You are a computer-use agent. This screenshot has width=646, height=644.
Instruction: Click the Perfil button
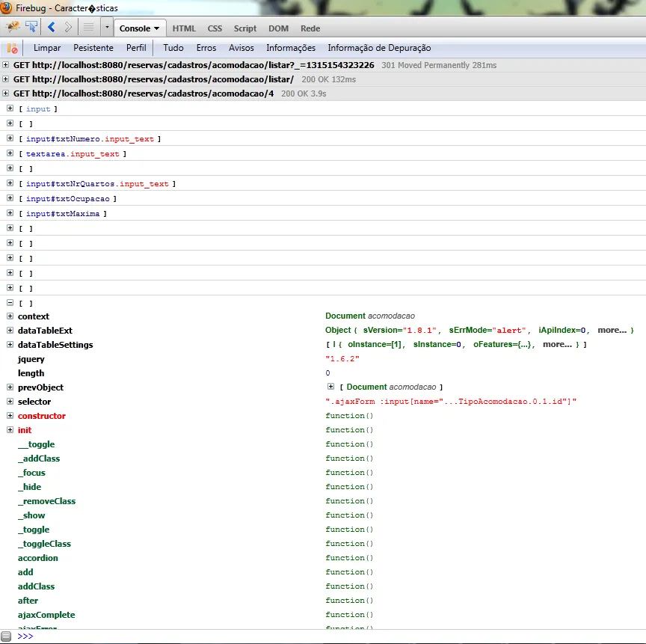pos(136,48)
